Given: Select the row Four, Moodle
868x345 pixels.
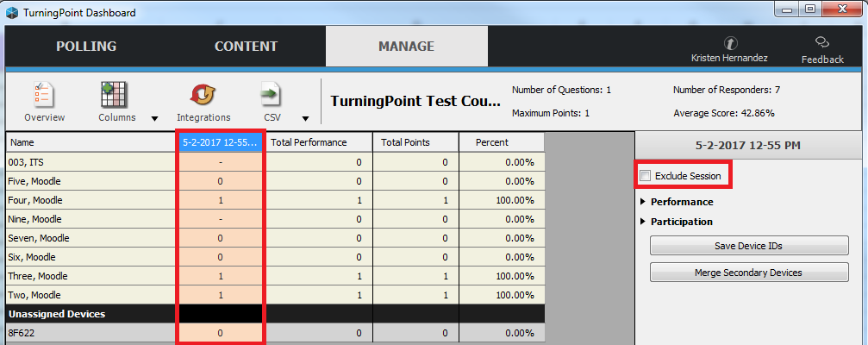Looking at the screenshot, I should (275, 200).
